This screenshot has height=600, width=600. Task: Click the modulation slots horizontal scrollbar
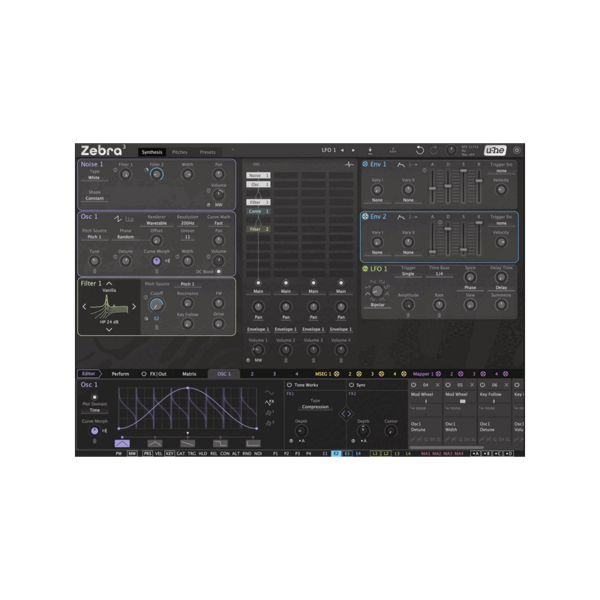tap(447, 447)
